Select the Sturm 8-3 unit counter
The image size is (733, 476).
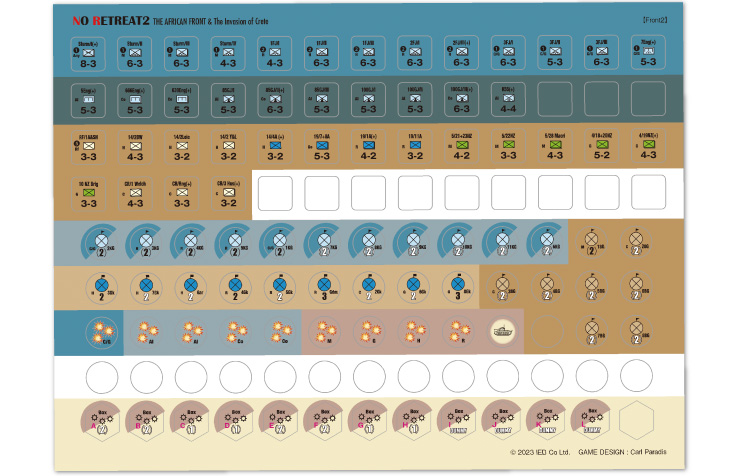click(88, 54)
